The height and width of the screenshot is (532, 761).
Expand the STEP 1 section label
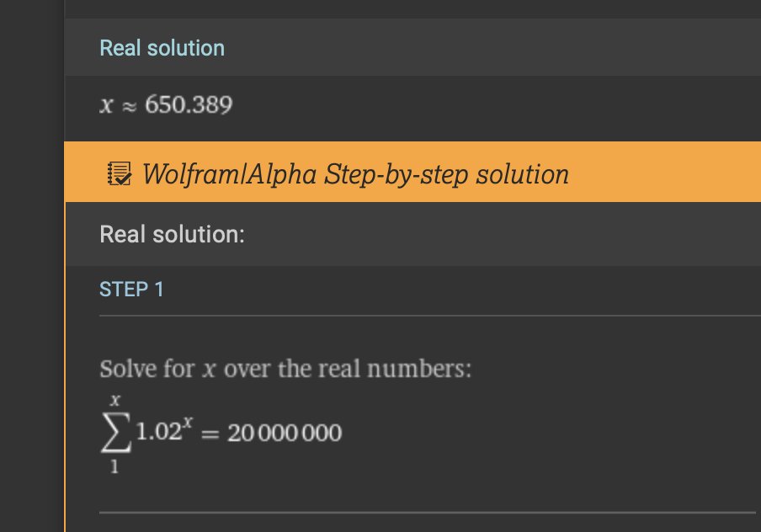tap(131, 290)
